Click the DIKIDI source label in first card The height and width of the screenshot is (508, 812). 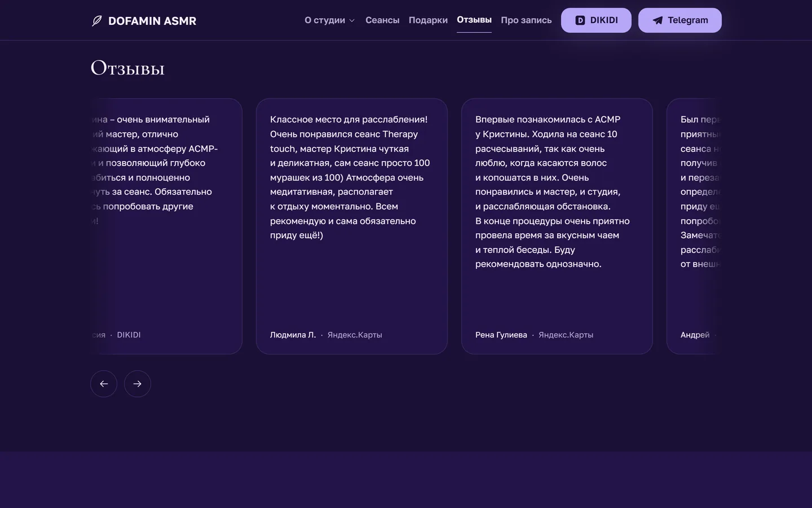pos(129,335)
